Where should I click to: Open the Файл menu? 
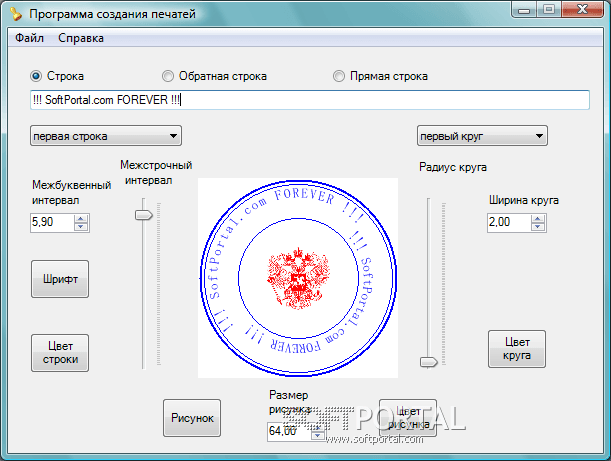pos(29,38)
